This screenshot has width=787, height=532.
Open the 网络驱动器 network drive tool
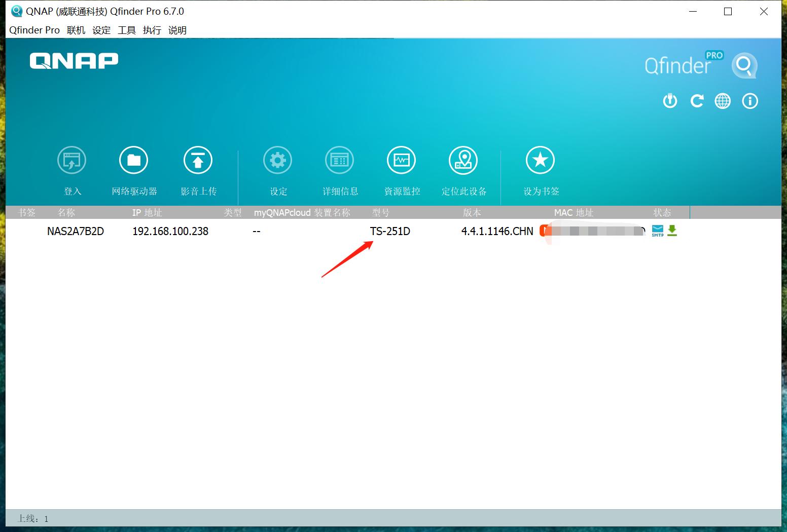(x=134, y=161)
